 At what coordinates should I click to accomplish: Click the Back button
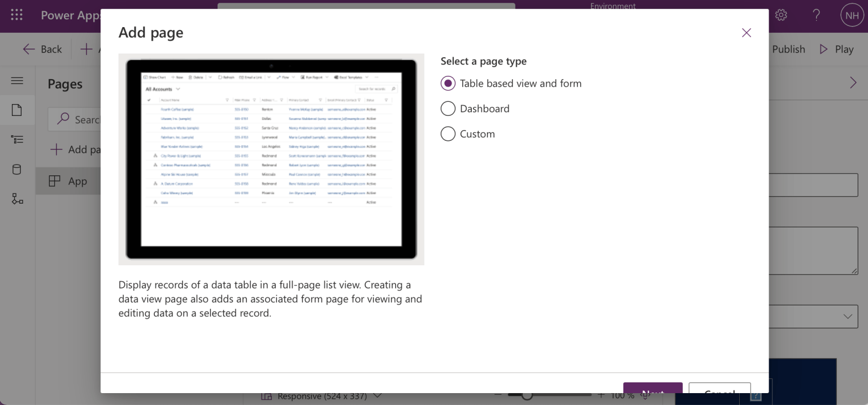[42, 49]
